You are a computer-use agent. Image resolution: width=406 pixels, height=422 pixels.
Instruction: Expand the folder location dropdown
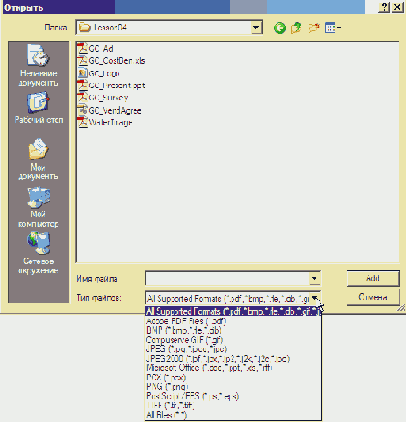(x=256, y=27)
